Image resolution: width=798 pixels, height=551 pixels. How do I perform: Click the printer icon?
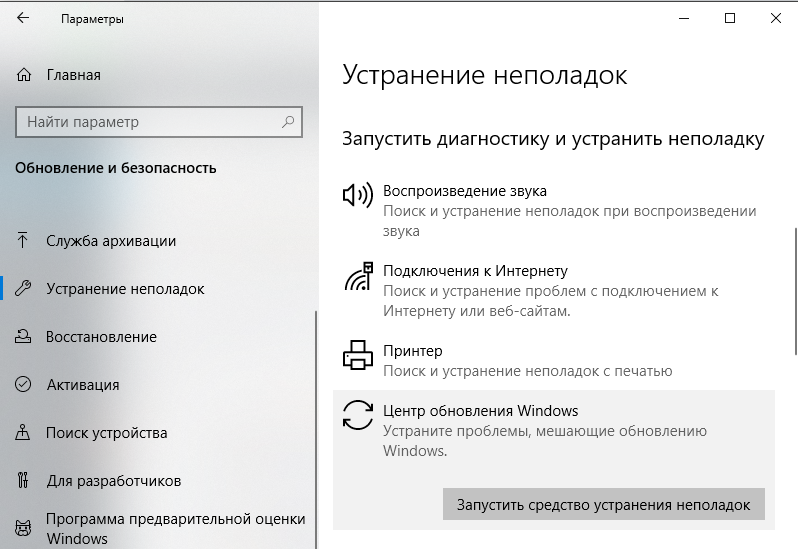(358, 355)
